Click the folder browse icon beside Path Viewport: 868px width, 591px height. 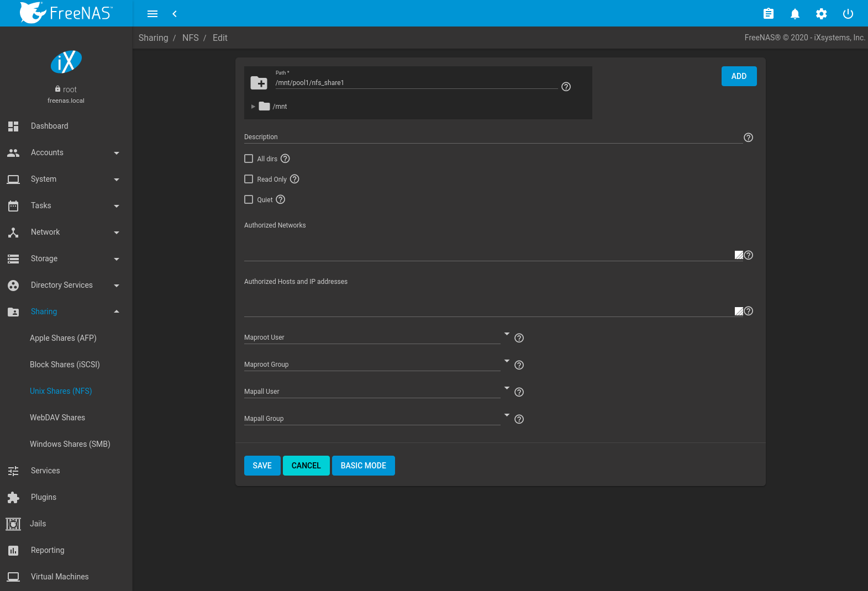coord(259,83)
